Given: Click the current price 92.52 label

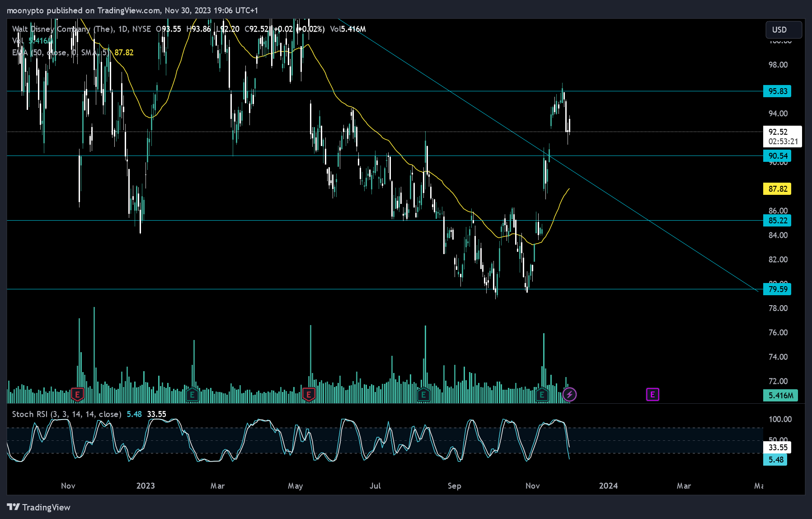Looking at the screenshot, I should pos(783,137).
